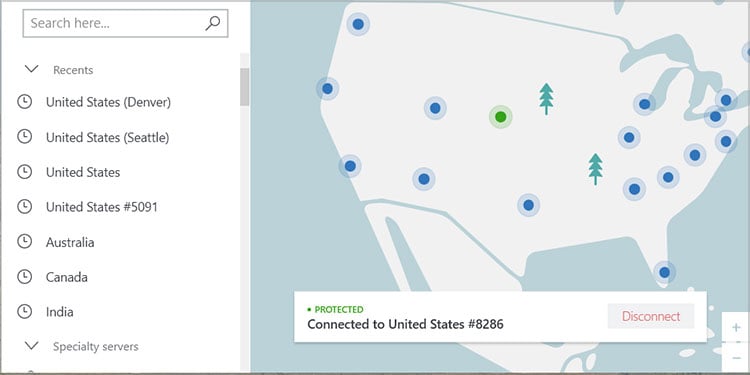750x375 pixels.
Task: Click the green PROTECTED status label
Action: (x=339, y=309)
